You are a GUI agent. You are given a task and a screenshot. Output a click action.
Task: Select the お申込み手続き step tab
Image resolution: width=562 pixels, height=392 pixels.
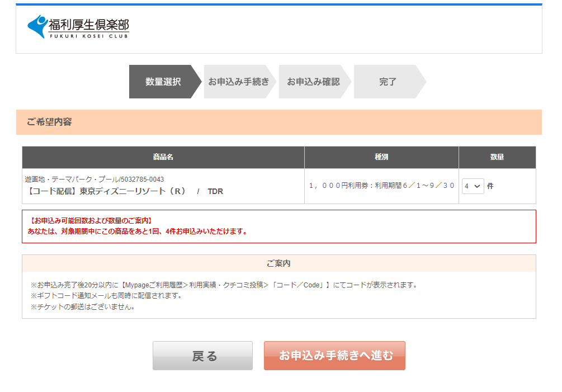coord(238,82)
